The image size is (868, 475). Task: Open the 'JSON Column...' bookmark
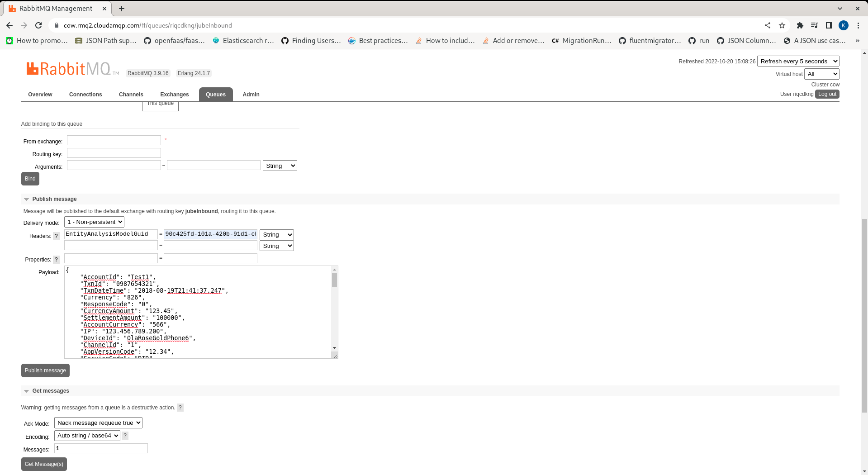click(746, 41)
